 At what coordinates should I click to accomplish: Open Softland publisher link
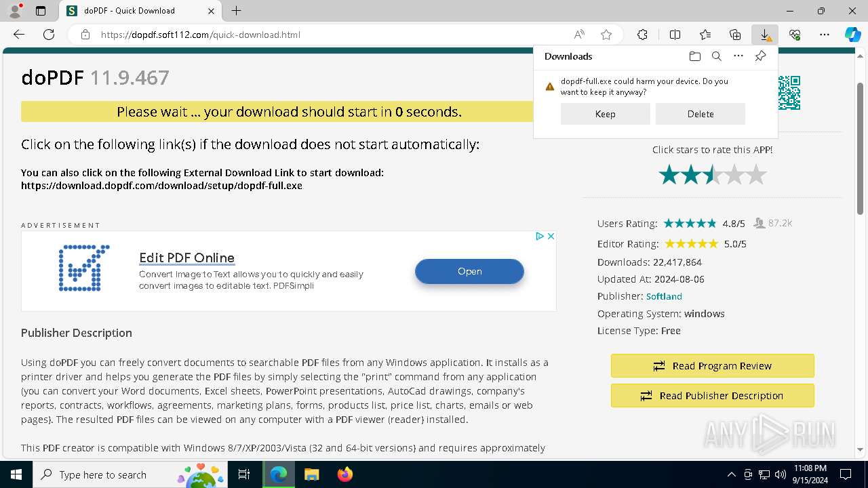[x=664, y=296]
